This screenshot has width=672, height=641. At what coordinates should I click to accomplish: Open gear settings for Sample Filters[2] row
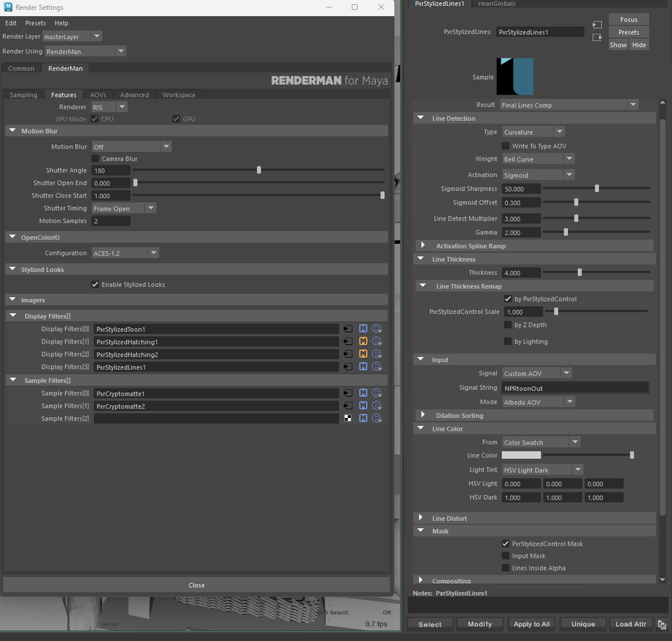pos(377,418)
